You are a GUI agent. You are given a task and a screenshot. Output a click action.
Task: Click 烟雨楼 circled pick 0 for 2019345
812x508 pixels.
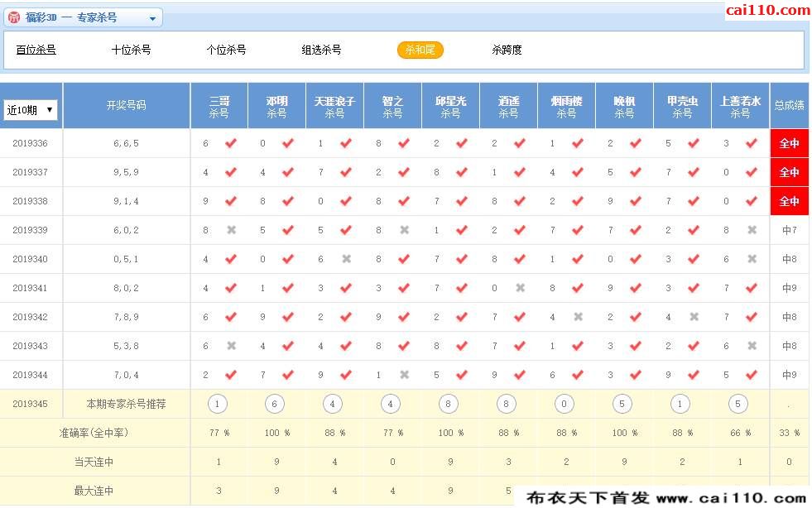[x=565, y=404]
